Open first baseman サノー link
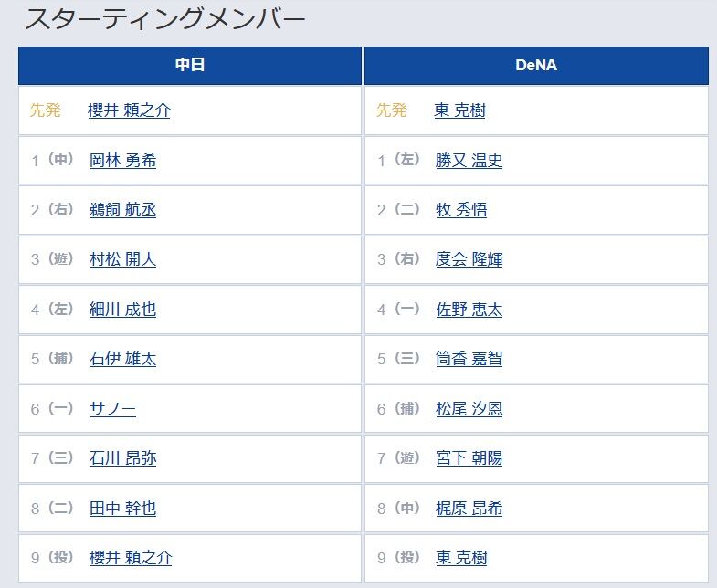717x588 pixels. [x=112, y=408]
